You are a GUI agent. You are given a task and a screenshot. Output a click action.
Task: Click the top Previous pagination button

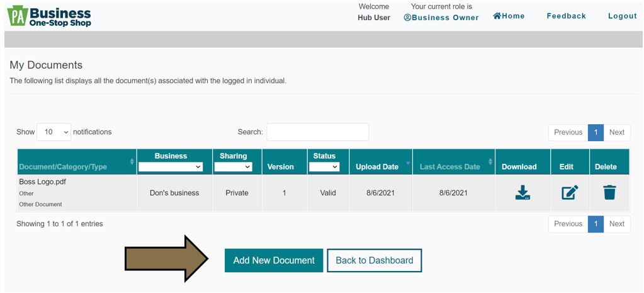click(x=568, y=132)
